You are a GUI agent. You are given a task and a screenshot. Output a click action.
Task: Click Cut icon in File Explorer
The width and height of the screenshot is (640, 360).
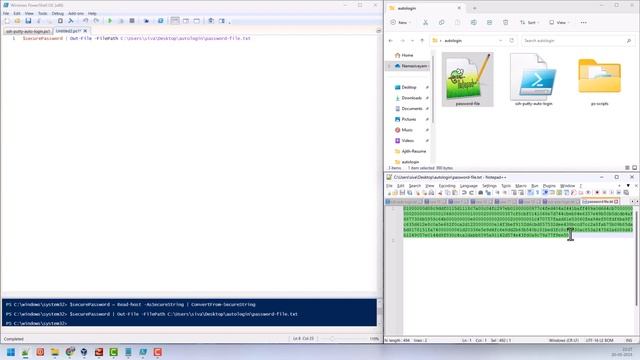[425, 22]
